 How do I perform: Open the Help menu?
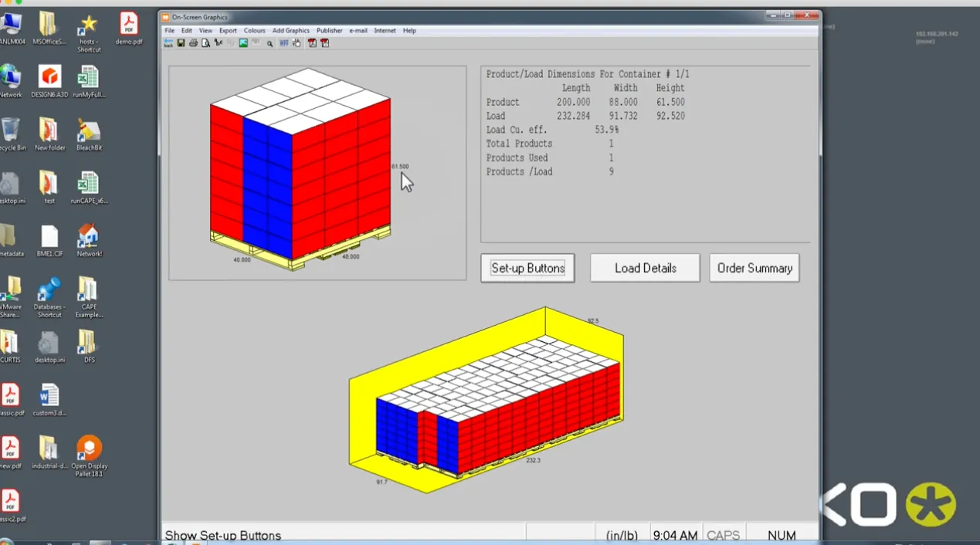click(409, 31)
